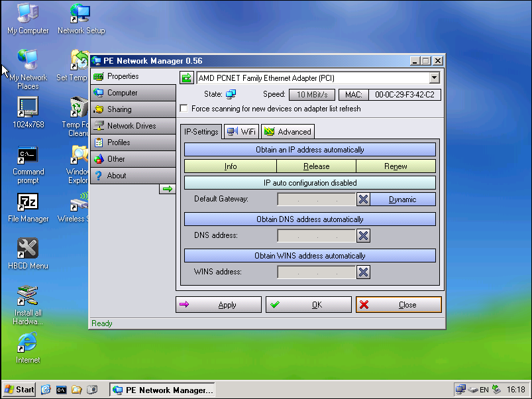
Task: Click the DNS address input field
Action: coord(317,235)
